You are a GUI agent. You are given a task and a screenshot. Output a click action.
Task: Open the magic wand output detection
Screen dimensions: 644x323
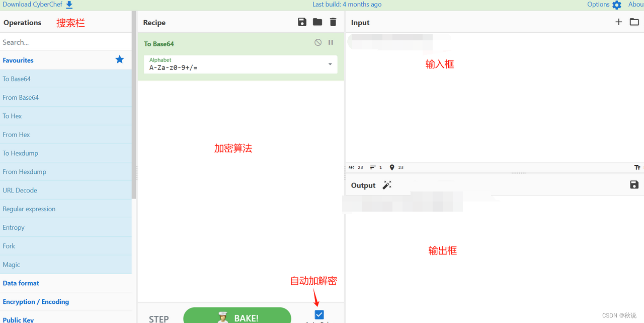387,185
